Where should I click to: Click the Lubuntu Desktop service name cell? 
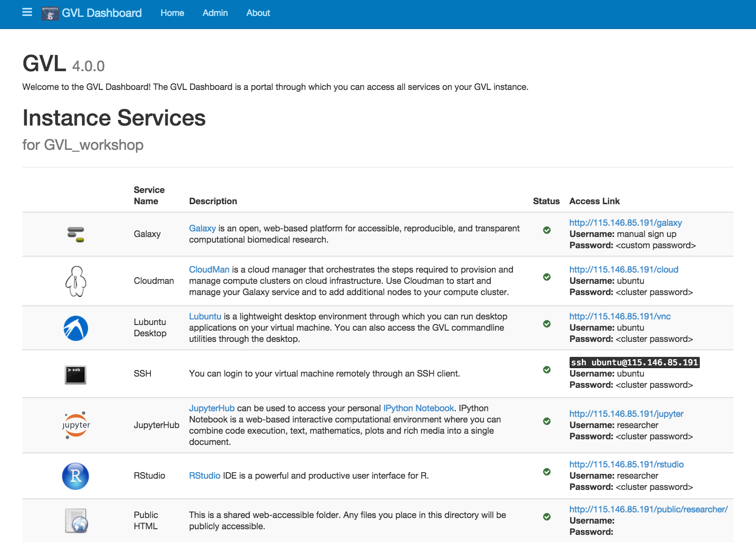click(x=150, y=327)
